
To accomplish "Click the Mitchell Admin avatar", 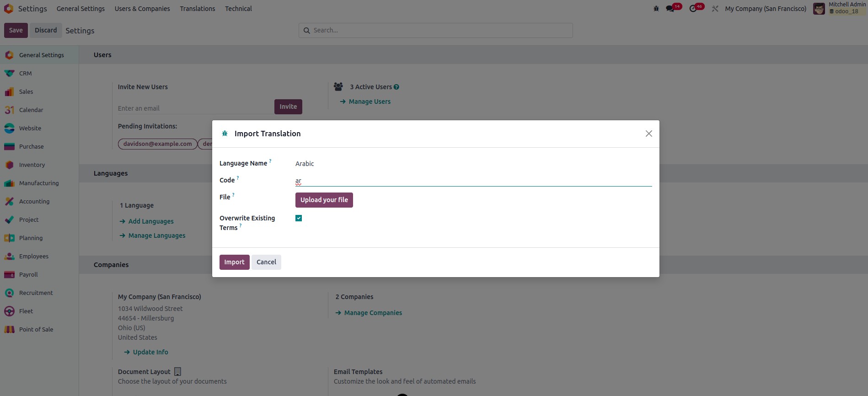I will pyautogui.click(x=819, y=9).
